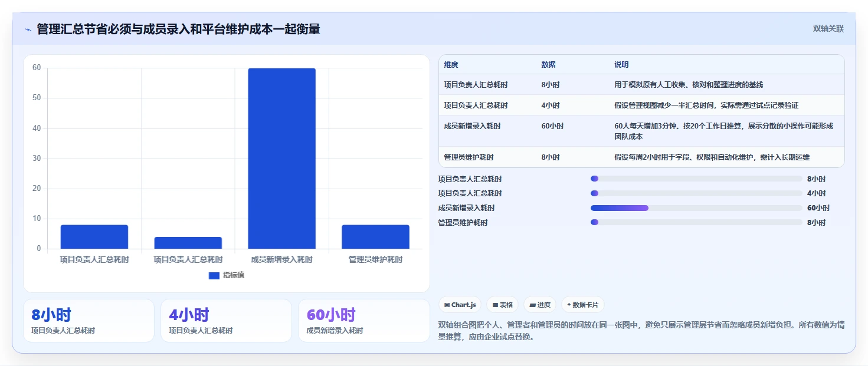
Task: Click the 4小时 cell in the table
Action: coord(550,105)
